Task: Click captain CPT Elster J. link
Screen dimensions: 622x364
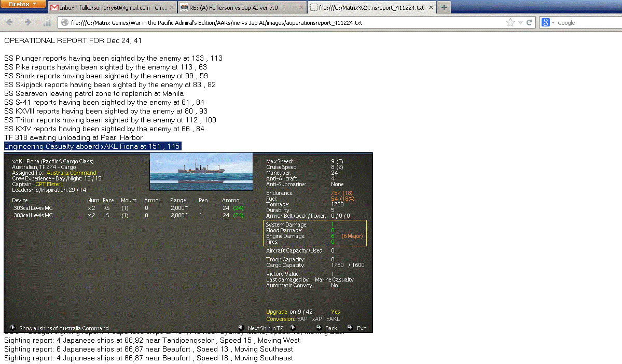Action: tap(49, 185)
